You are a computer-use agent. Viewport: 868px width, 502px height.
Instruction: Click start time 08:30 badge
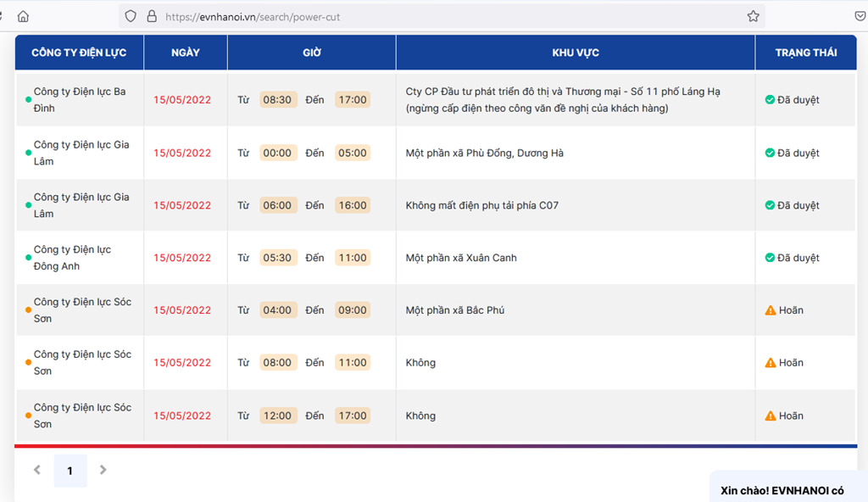pyautogui.click(x=278, y=100)
